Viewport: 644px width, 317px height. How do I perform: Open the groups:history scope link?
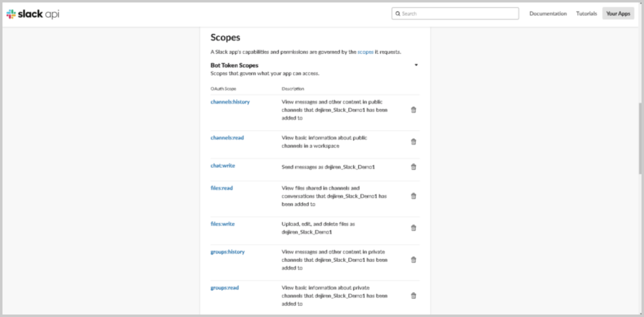(227, 252)
